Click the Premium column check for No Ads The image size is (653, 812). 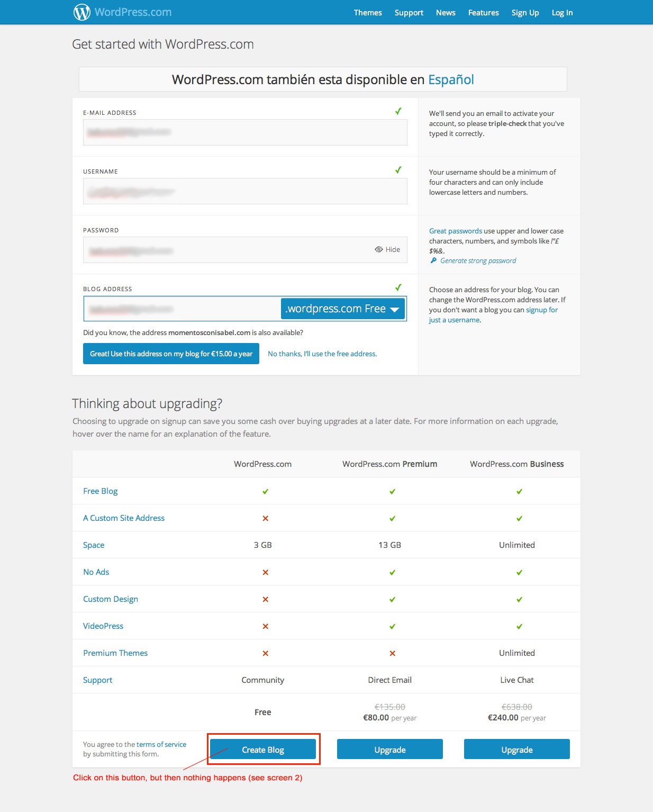pos(393,572)
